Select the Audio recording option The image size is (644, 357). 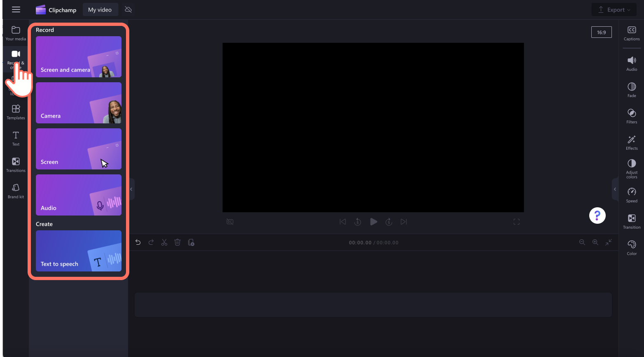point(79,195)
